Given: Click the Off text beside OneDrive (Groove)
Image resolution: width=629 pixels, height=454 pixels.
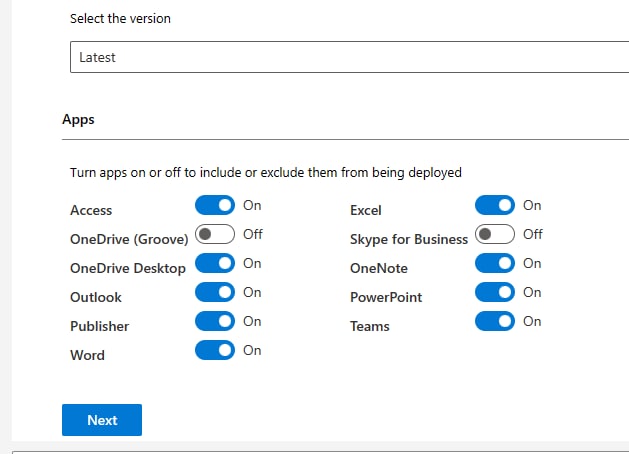Looking at the screenshot, I should (x=253, y=234).
